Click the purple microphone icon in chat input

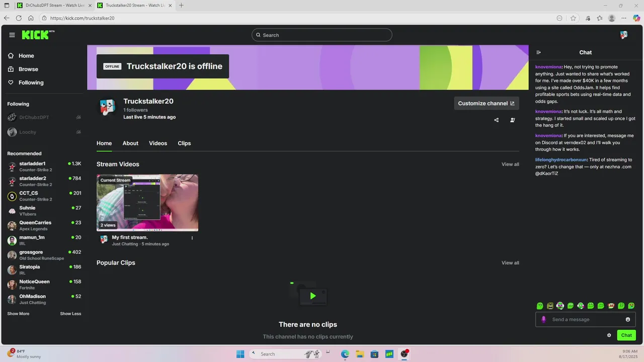543,319
